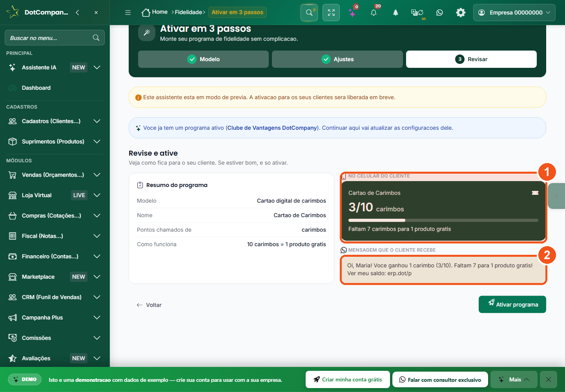Open notifications bell with badge 20
Viewport: 565px width, 392px height.
(x=374, y=13)
